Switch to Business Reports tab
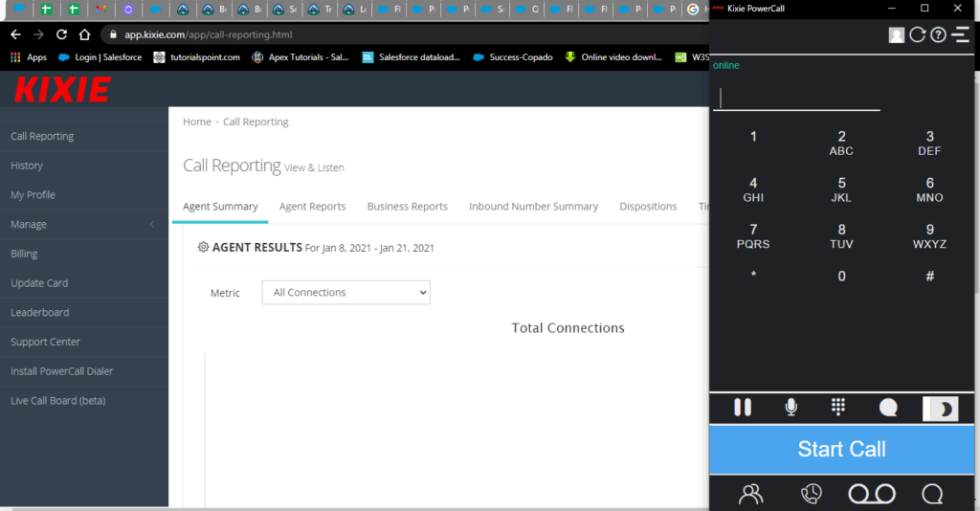Screen dimensions: 980x511 [x=407, y=206]
